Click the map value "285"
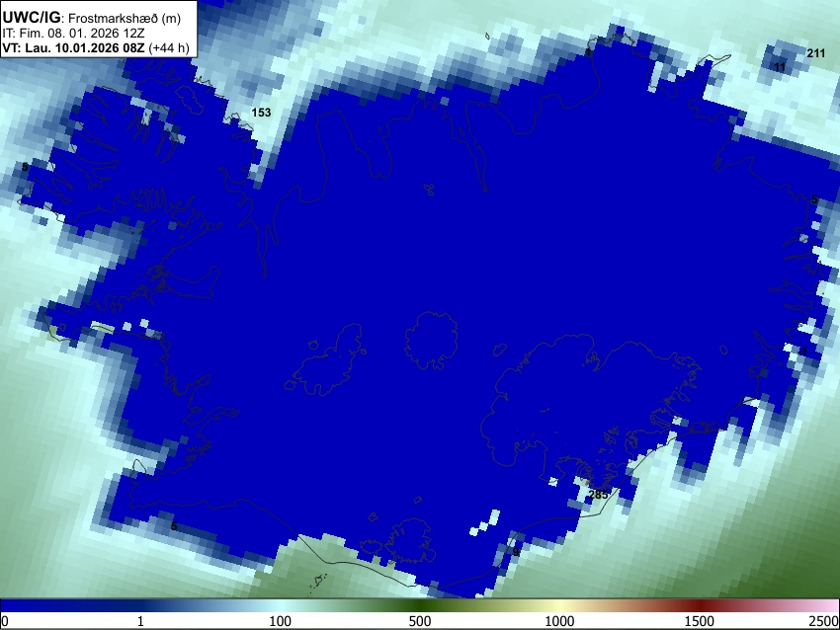Image resolution: width=840 pixels, height=630 pixels. pos(599,495)
